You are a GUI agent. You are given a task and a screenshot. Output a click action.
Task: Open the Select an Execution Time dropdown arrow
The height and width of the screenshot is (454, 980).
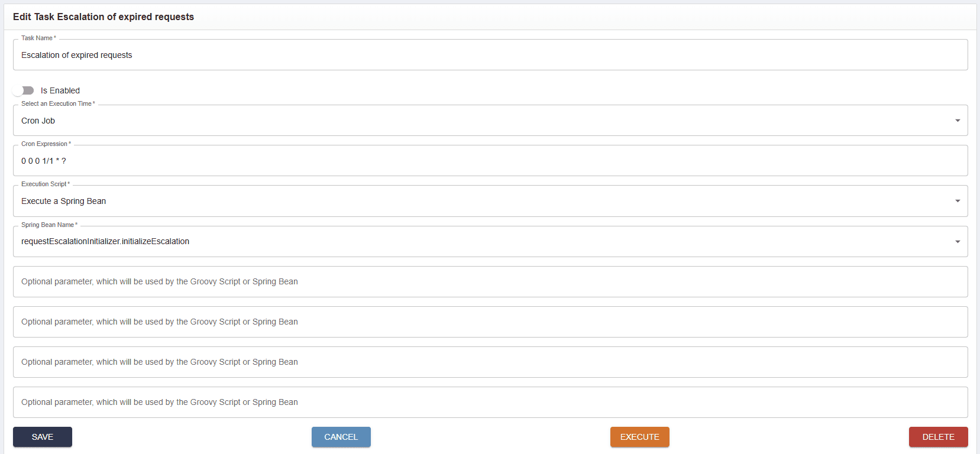957,121
